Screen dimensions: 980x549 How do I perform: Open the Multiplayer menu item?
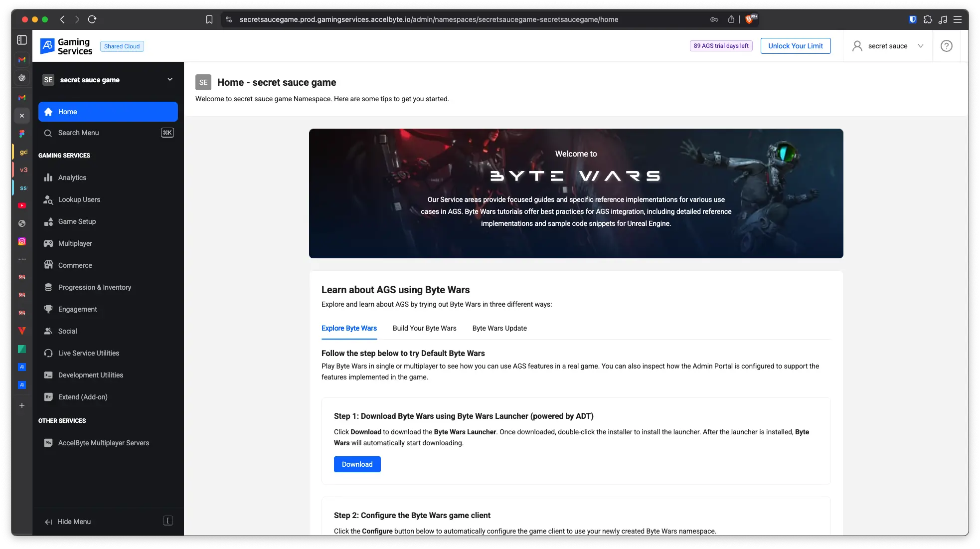point(108,243)
